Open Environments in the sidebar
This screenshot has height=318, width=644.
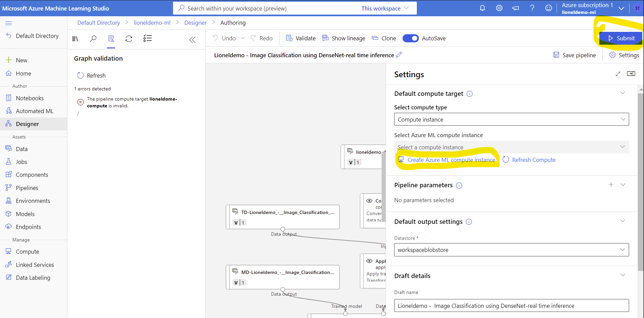(x=34, y=201)
